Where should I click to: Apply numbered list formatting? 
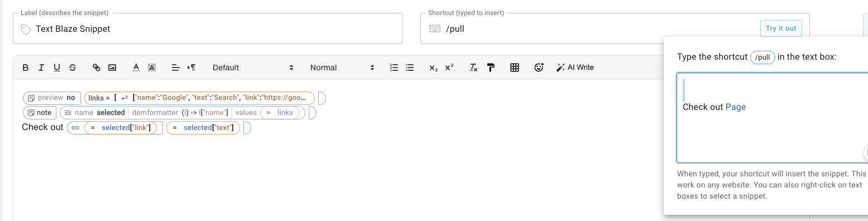point(394,68)
